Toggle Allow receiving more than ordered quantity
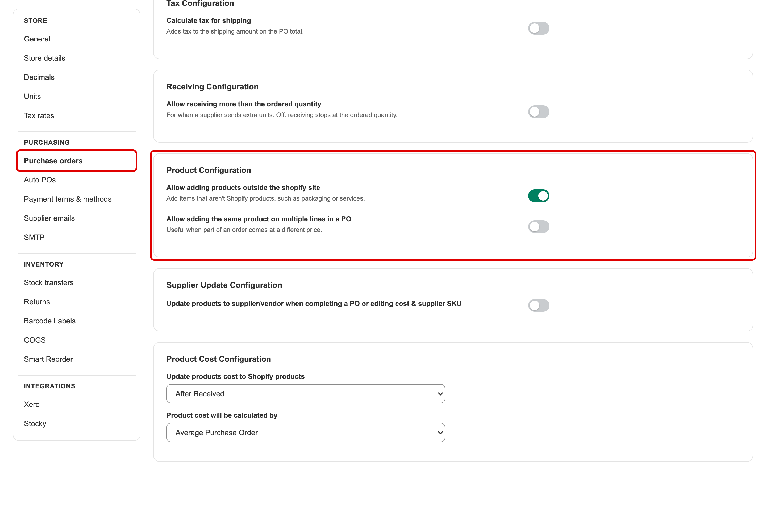The height and width of the screenshot is (532, 766). (538, 112)
